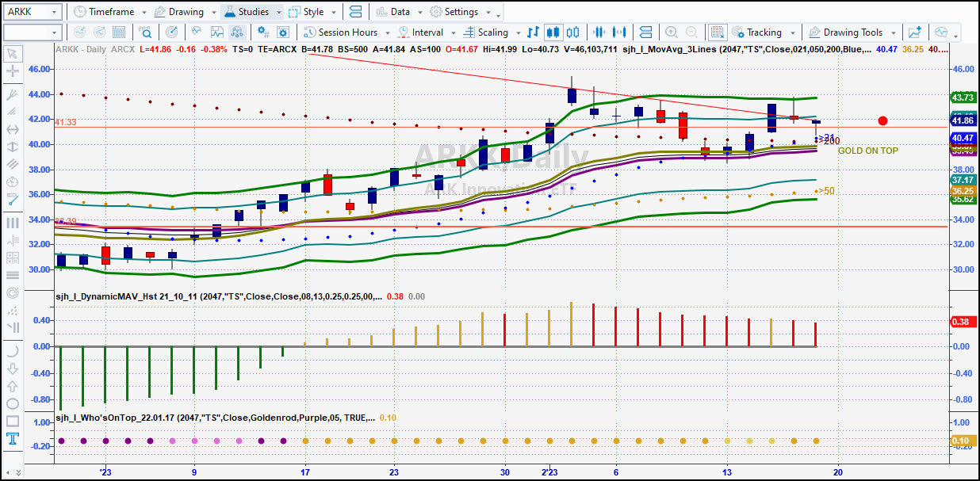The width and height of the screenshot is (980, 481).
Task: Click the target icon left of the small wave-chart icon
Action: 172,32
